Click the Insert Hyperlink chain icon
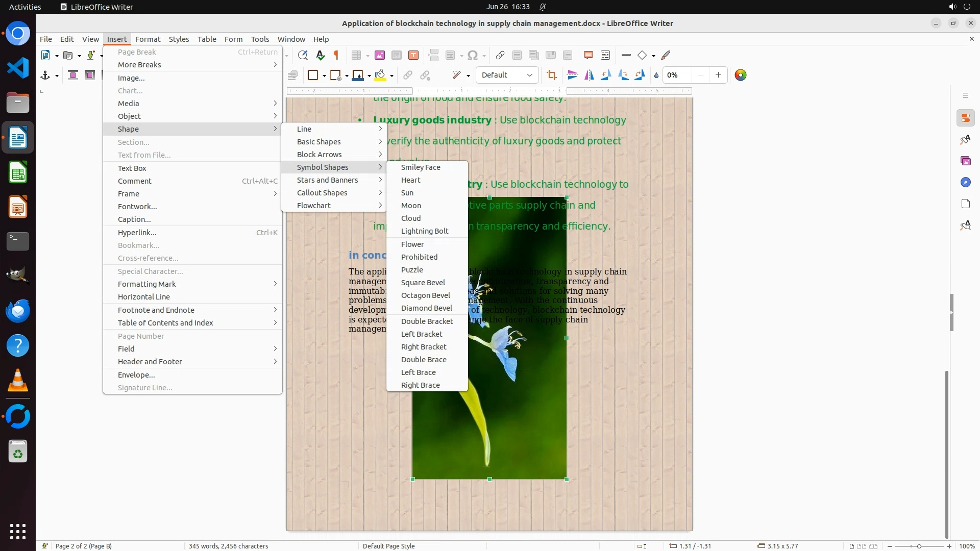 pos(500,55)
